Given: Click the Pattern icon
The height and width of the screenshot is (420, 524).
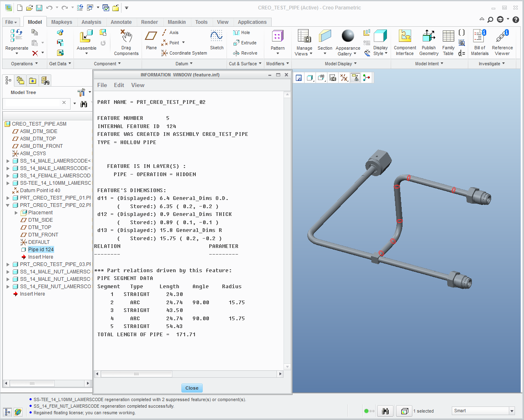Looking at the screenshot, I should 278,36.
